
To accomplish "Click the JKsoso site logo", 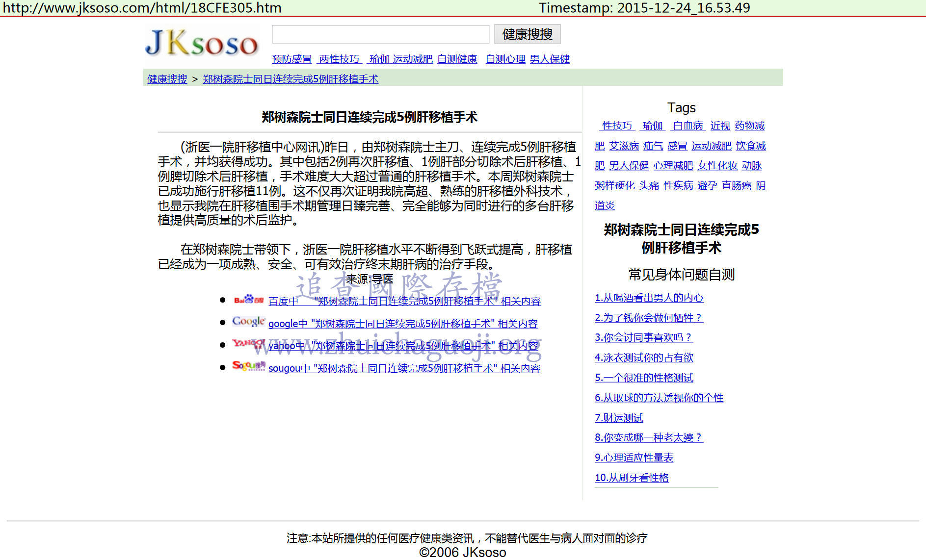I will point(201,43).
